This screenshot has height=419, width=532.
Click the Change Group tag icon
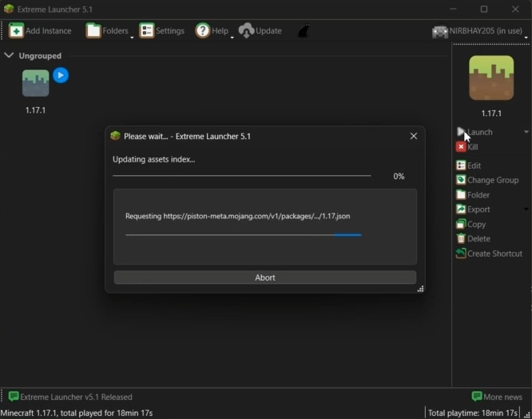(x=461, y=180)
